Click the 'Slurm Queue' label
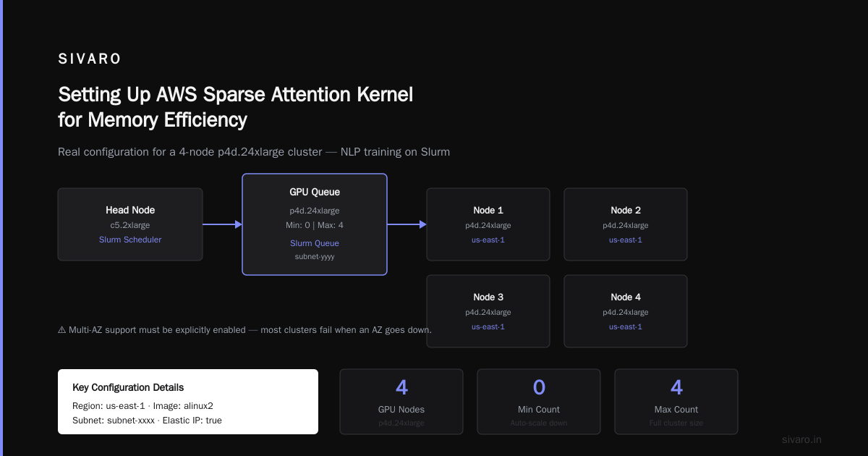This screenshot has height=456, width=868. click(x=315, y=243)
